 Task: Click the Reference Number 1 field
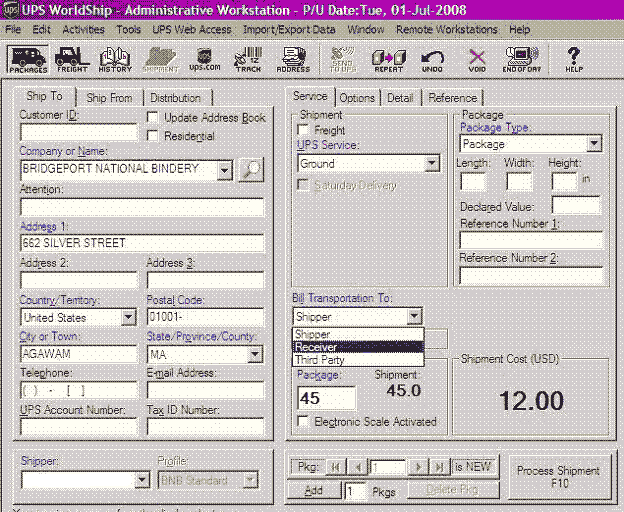(531, 240)
